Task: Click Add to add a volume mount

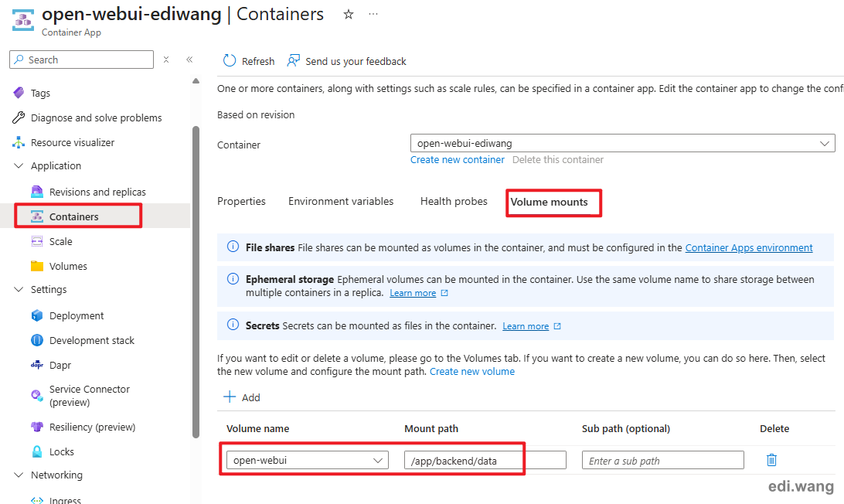Action: coord(251,398)
